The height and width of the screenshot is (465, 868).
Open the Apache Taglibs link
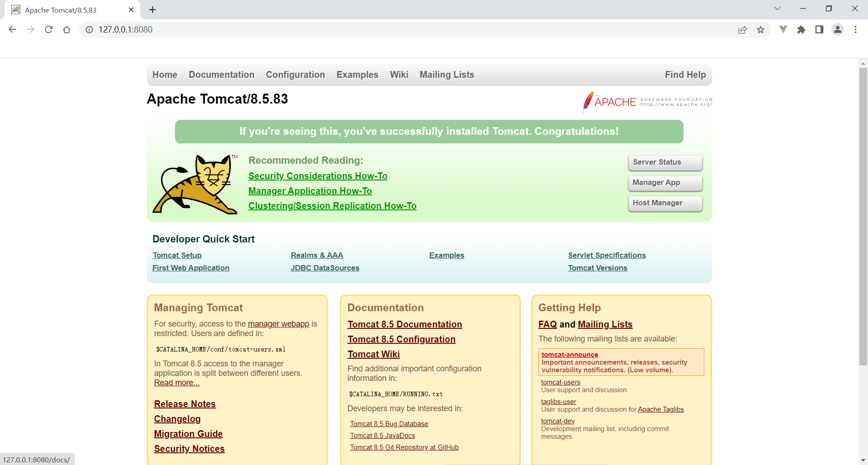(x=660, y=409)
